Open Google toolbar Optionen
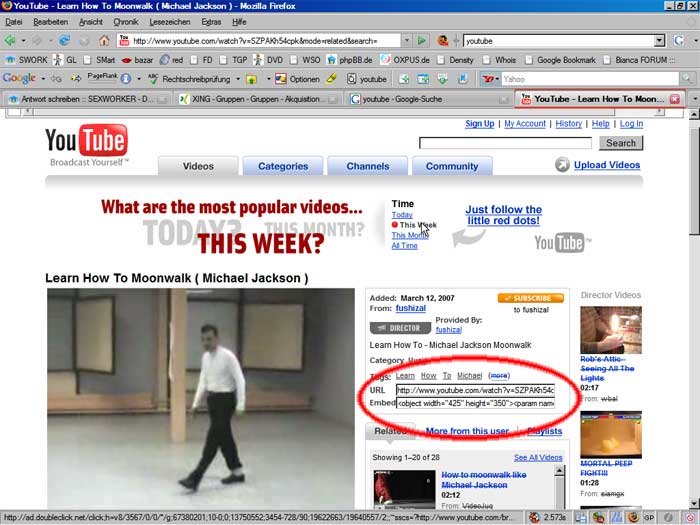 click(x=298, y=79)
